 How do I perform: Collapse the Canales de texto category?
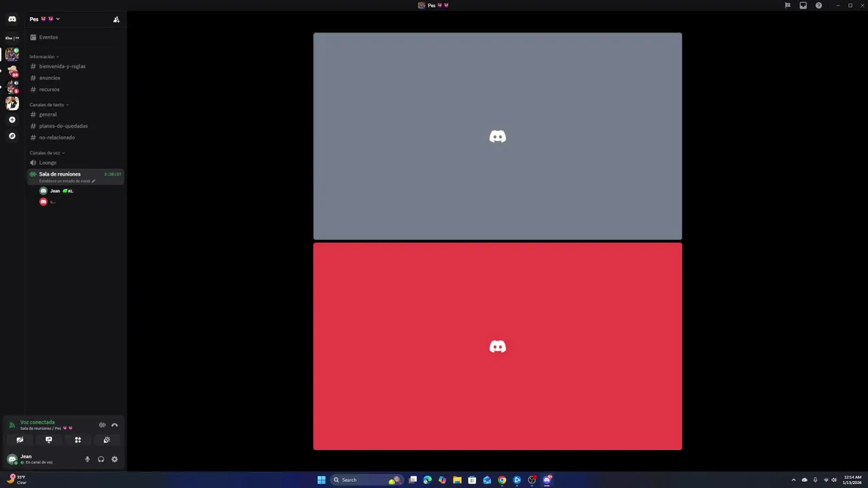click(49, 105)
